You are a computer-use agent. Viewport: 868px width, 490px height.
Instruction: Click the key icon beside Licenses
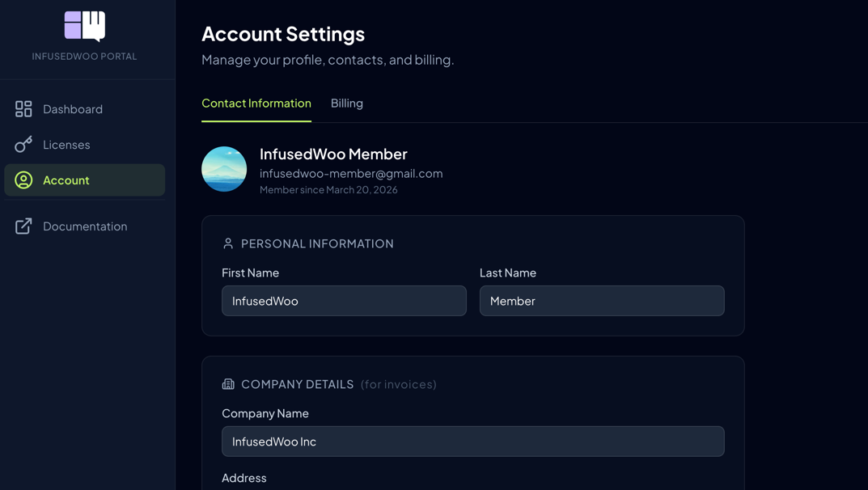click(x=23, y=144)
